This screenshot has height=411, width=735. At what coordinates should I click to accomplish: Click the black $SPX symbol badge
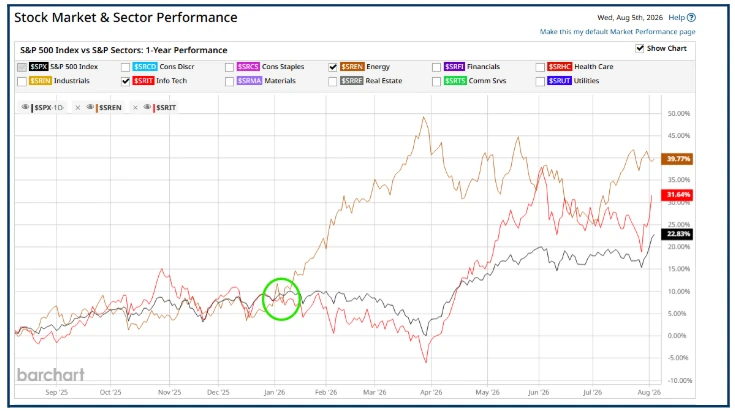tap(38, 67)
